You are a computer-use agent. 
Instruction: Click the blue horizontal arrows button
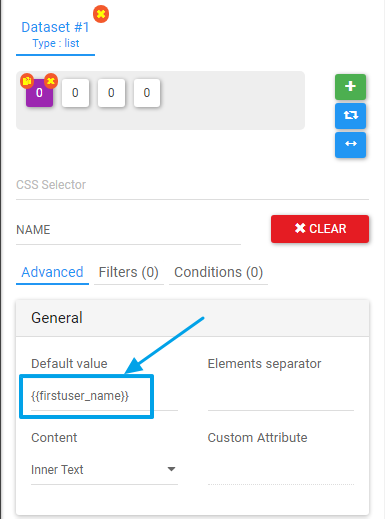click(x=350, y=144)
